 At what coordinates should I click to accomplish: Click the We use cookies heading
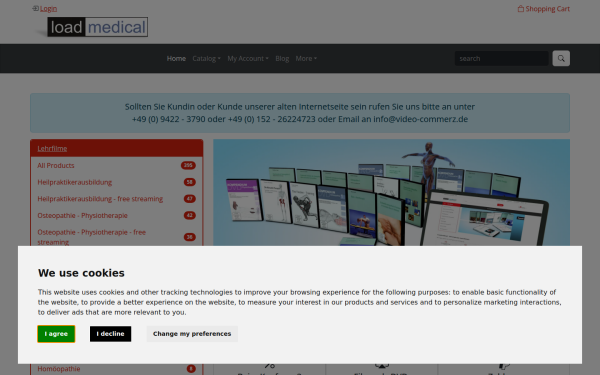pyautogui.click(x=81, y=273)
